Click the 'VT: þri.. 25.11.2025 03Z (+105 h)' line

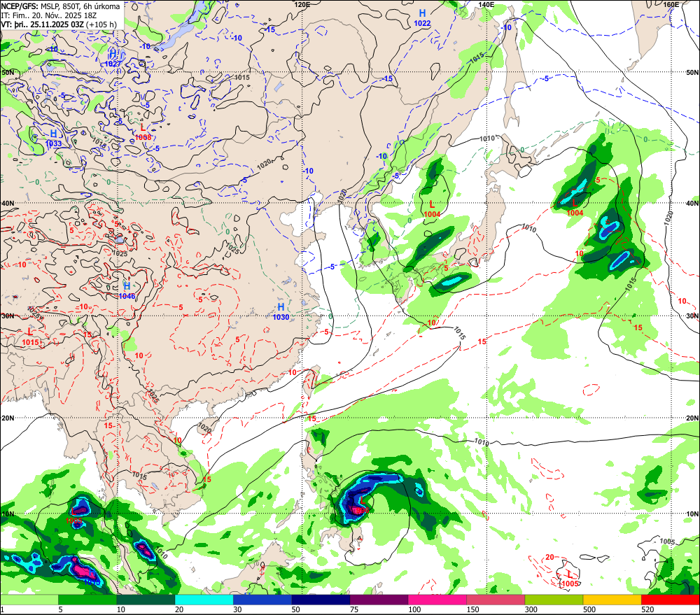59,24
